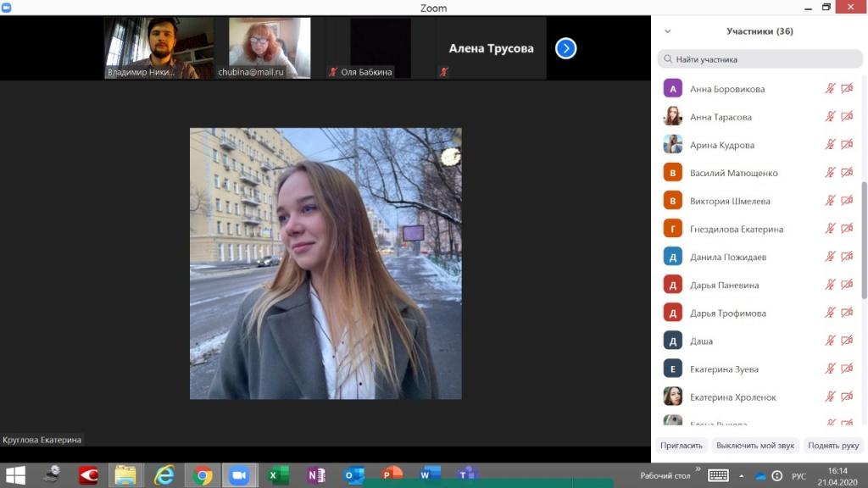
Task: Click Даша's avatar icon
Action: coord(672,341)
